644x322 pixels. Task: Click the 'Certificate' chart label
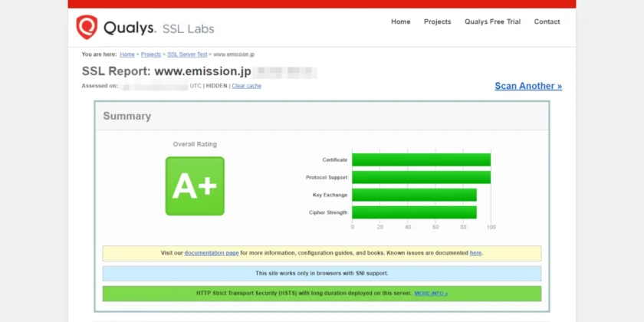point(335,159)
